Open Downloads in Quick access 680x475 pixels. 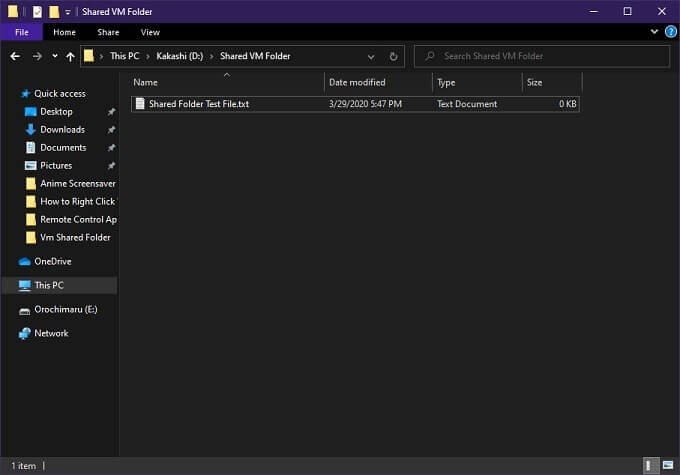[62, 129]
